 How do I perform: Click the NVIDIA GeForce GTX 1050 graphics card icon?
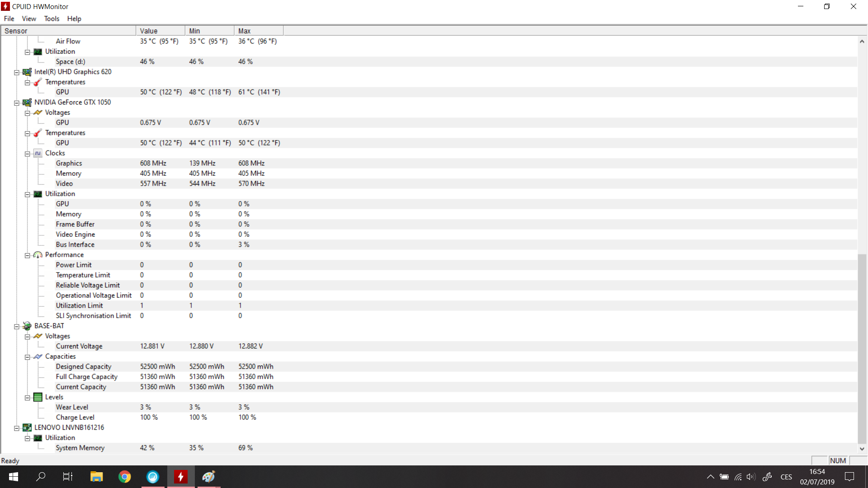coord(27,103)
